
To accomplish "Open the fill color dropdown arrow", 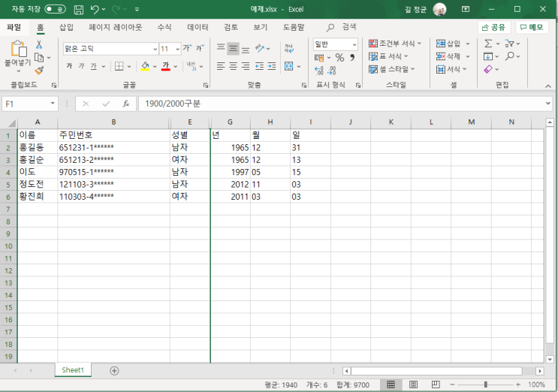I will tap(155, 67).
